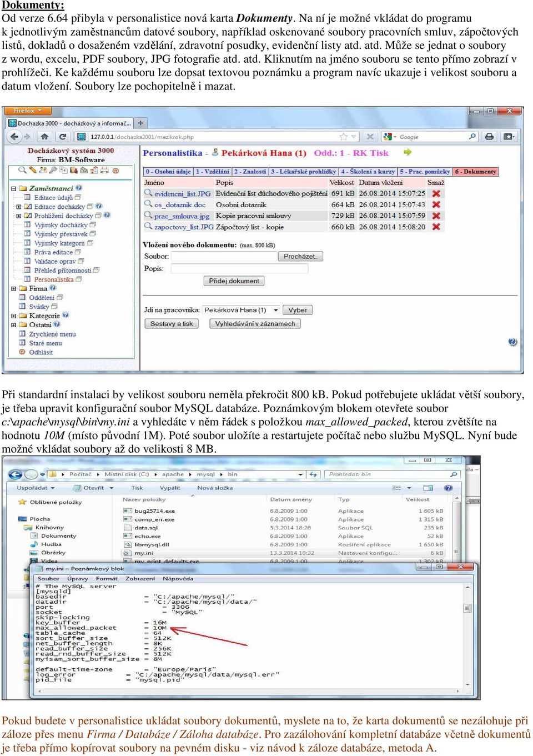This screenshot has height=756, width=533.
Task: Click Odhlásit logout link in sidebar
Action: click(41, 352)
